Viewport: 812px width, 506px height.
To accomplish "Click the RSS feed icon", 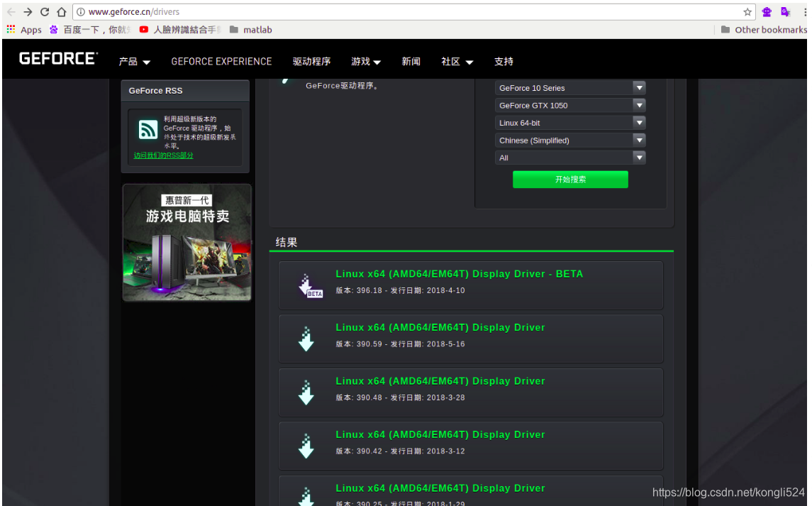I will tap(148, 130).
